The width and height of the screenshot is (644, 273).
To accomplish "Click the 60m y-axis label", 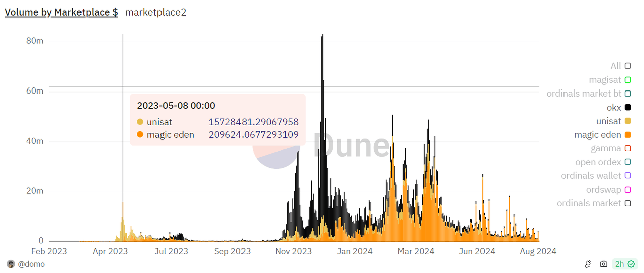I will [35, 91].
